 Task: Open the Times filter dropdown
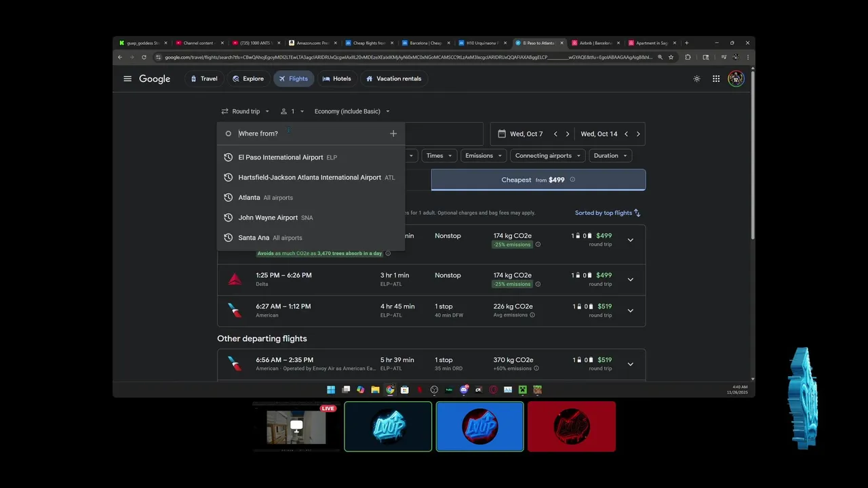pyautogui.click(x=438, y=156)
